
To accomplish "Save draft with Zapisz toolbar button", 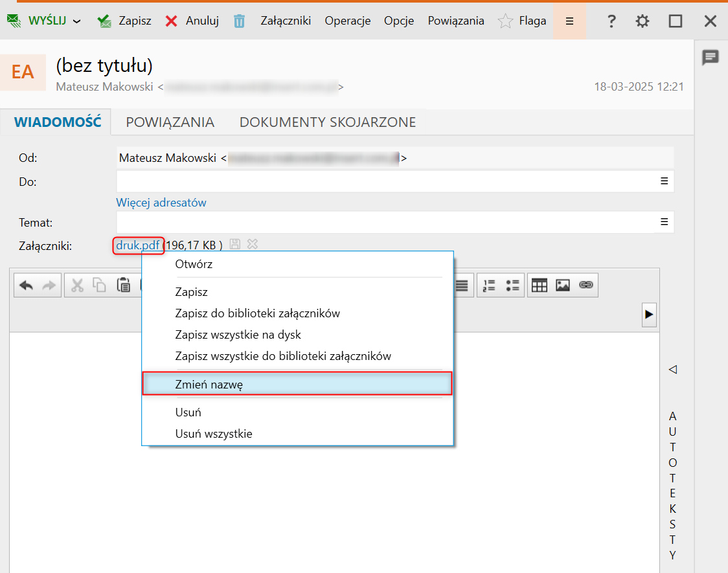I will point(124,21).
